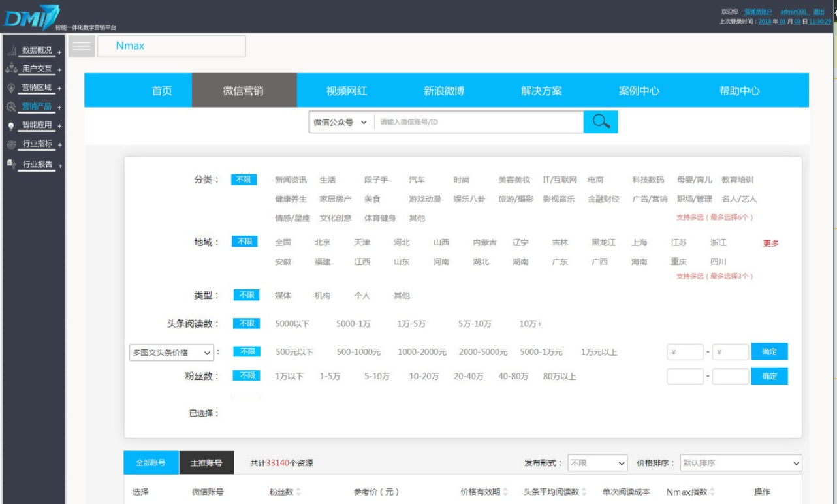Select 不限 for 头条阅读数 filter
This screenshot has width=837, height=504.
[x=246, y=323]
